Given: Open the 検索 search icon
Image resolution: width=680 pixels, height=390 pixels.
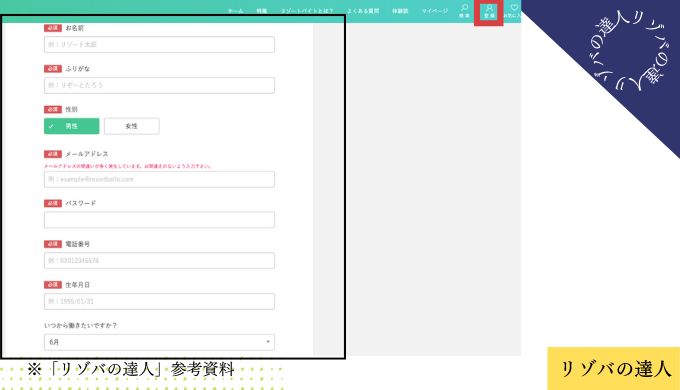Looking at the screenshot, I should click(464, 11).
